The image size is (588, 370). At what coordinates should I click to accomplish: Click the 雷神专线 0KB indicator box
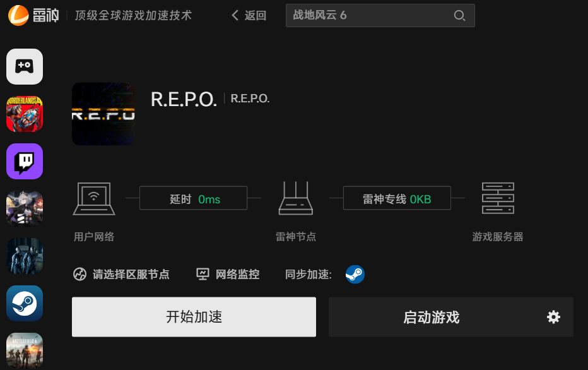[397, 198]
